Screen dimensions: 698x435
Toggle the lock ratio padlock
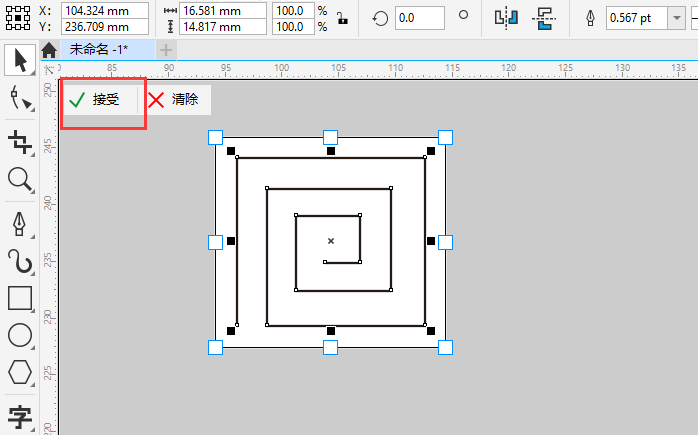tap(342, 18)
